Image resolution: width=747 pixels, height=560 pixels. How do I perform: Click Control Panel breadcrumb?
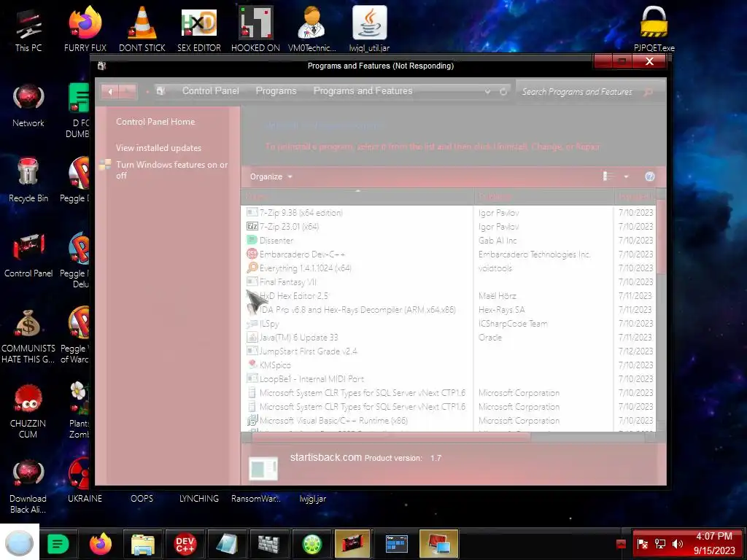[x=211, y=91]
